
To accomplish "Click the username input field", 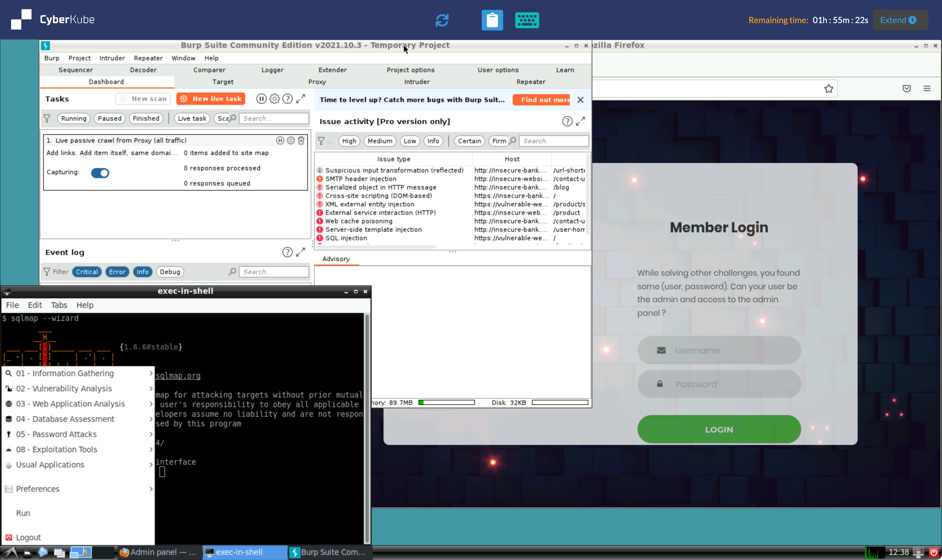I will (x=719, y=350).
